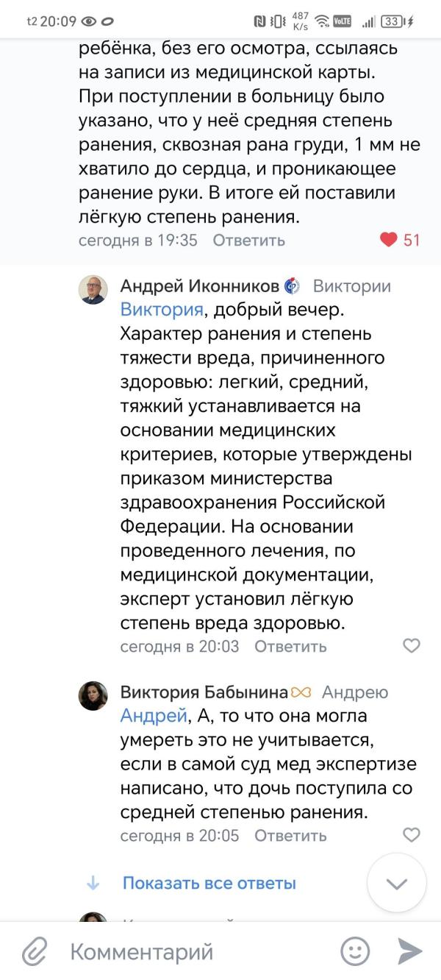Like Viktoria Babynina's reply with heart
The image size is (441, 980).
pyautogui.click(x=412, y=835)
